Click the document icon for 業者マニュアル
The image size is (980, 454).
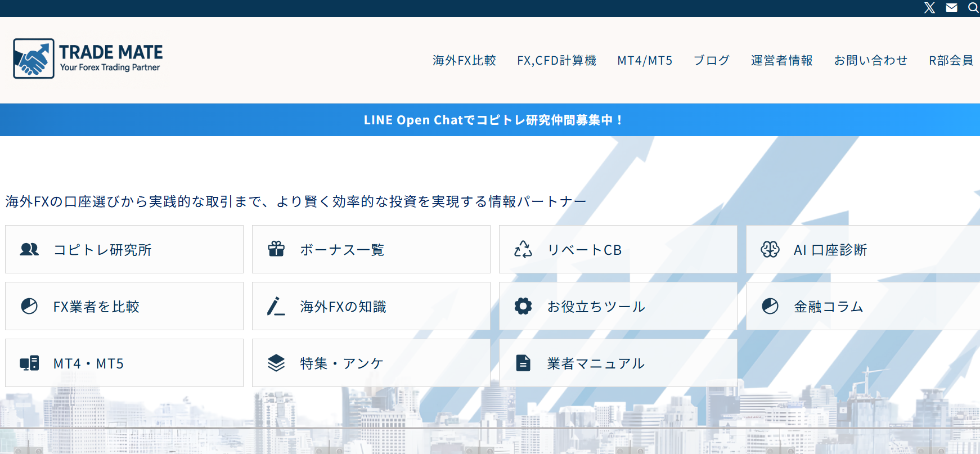[523, 363]
